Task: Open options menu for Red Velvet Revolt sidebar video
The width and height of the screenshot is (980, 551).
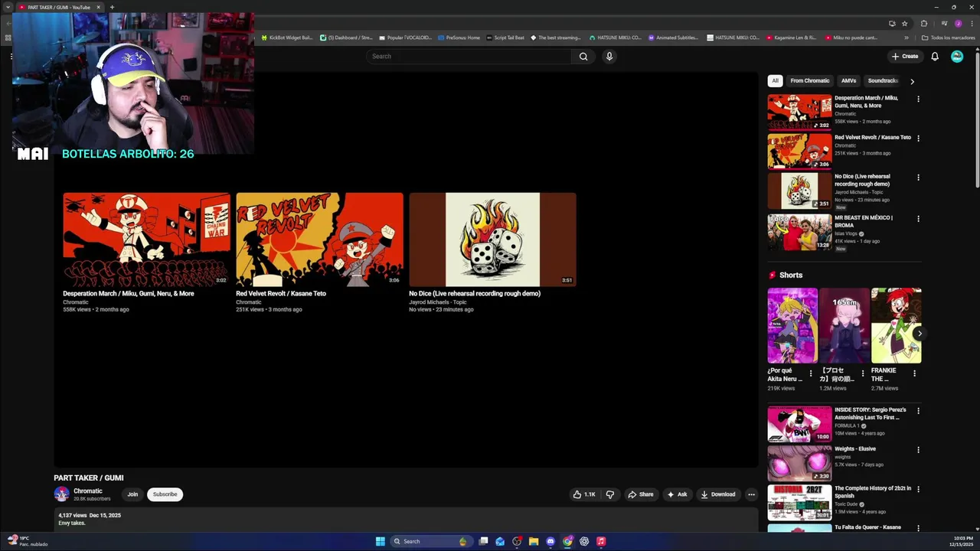Action: tap(918, 139)
